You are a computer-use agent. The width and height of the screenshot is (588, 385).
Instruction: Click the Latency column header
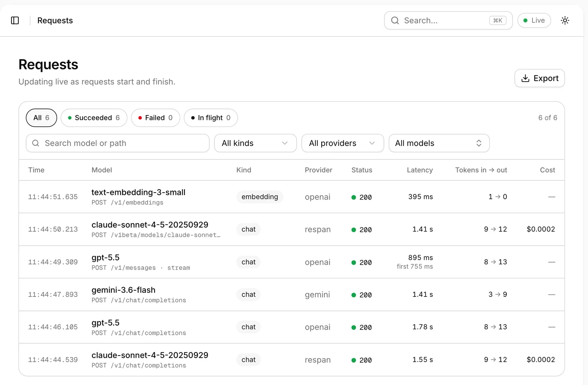[x=420, y=170]
